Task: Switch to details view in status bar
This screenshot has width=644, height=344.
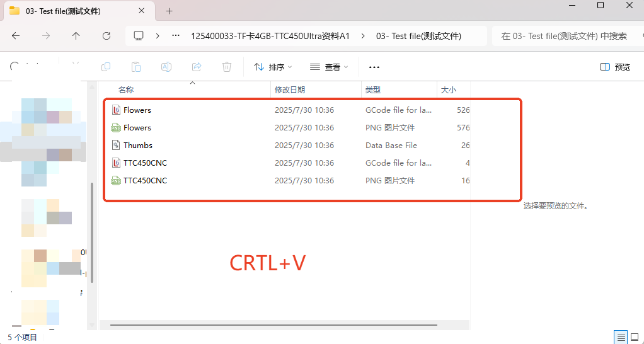Action: point(621,337)
